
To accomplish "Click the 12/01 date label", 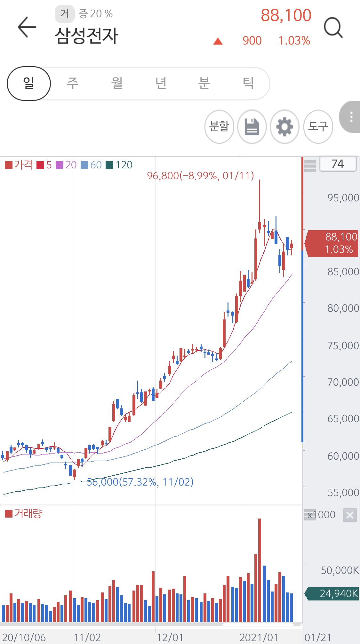I will pyautogui.click(x=170, y=638).
